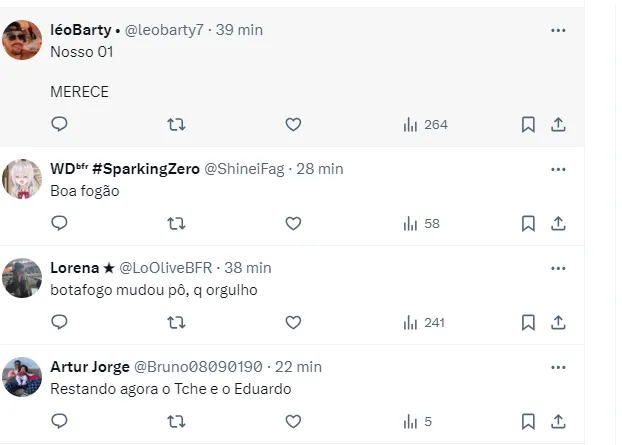The width and height of the screenshot is (622, 445).
Task: Open the @LoOliveBFR handle link
Action: click(162, 268)
